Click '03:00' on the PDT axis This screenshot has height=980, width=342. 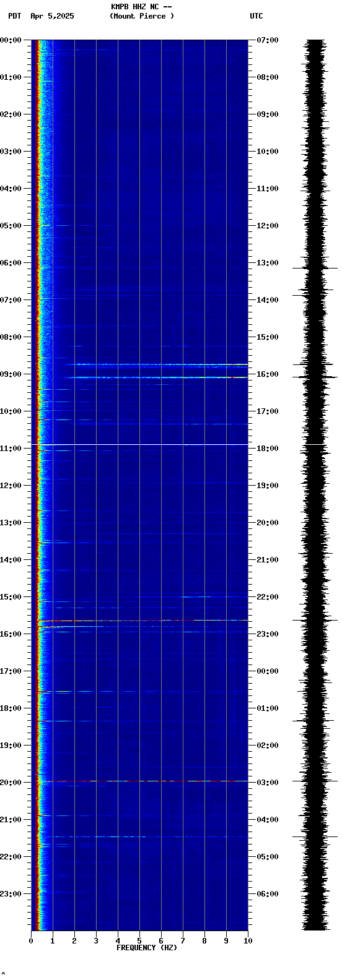pos(11,152)
